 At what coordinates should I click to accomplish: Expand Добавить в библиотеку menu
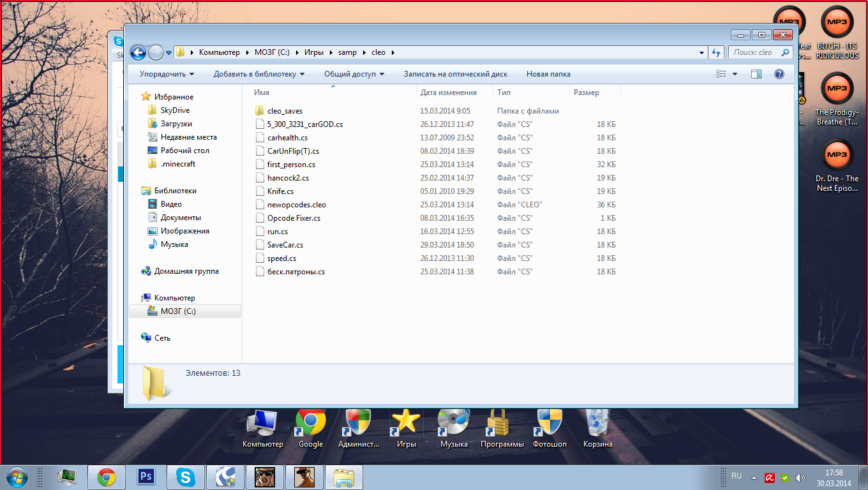click(x=259, y=74)
